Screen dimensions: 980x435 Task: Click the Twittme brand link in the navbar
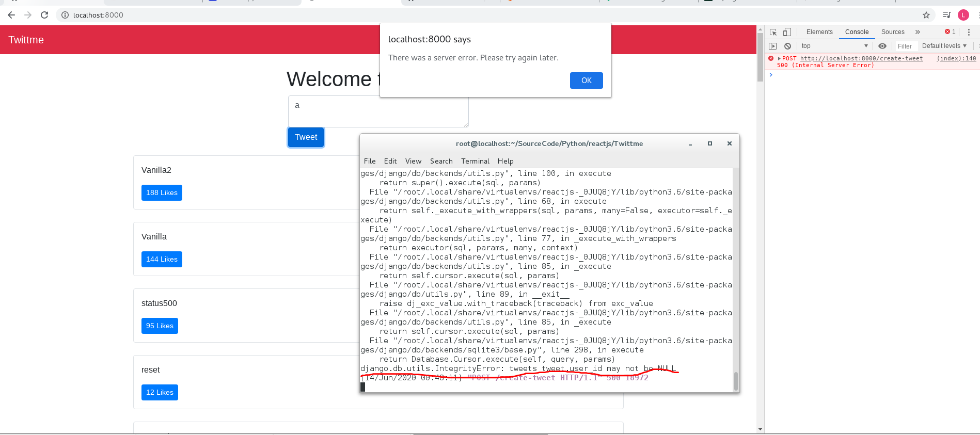click(26, 40)
